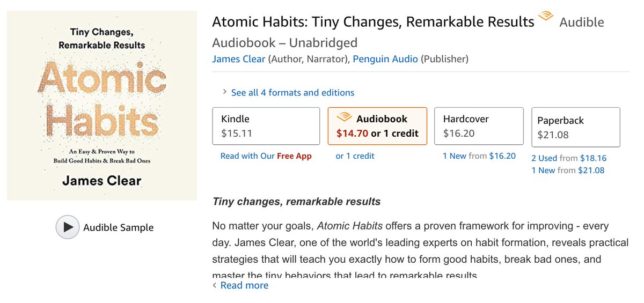The image size is (644, 303).
Task: Open 1 New from $16.20 hardcover offer
Action: click(x=479, y=156)
